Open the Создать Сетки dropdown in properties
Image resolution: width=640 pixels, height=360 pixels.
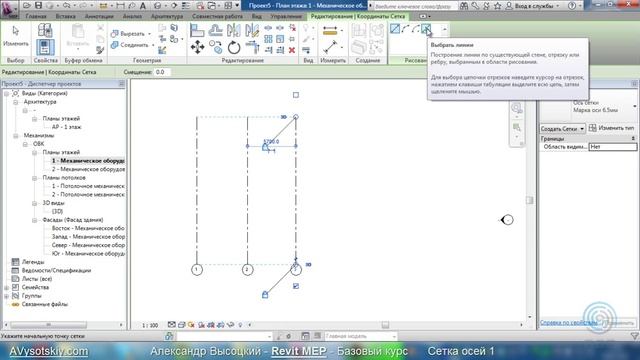pyautogui.click(x=562, y=128)
